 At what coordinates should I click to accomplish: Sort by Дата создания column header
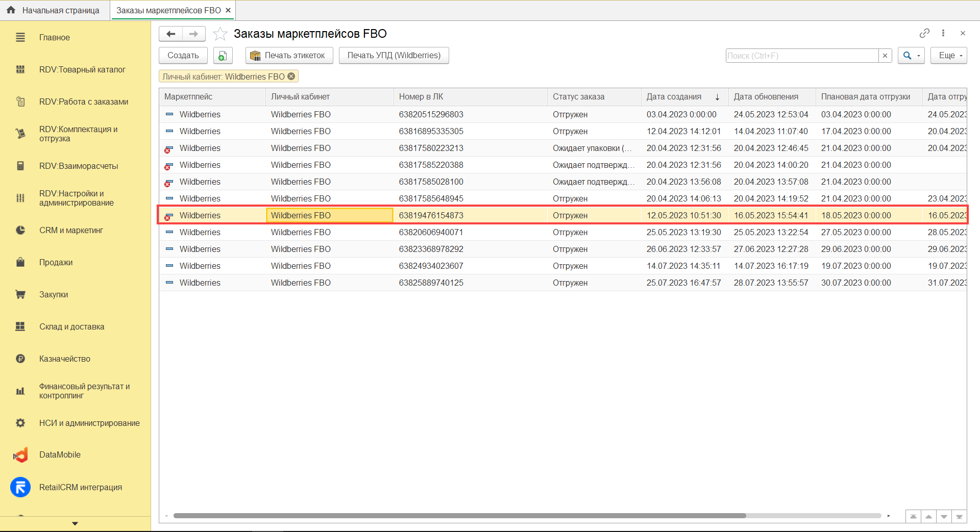[x=674, y=97]
